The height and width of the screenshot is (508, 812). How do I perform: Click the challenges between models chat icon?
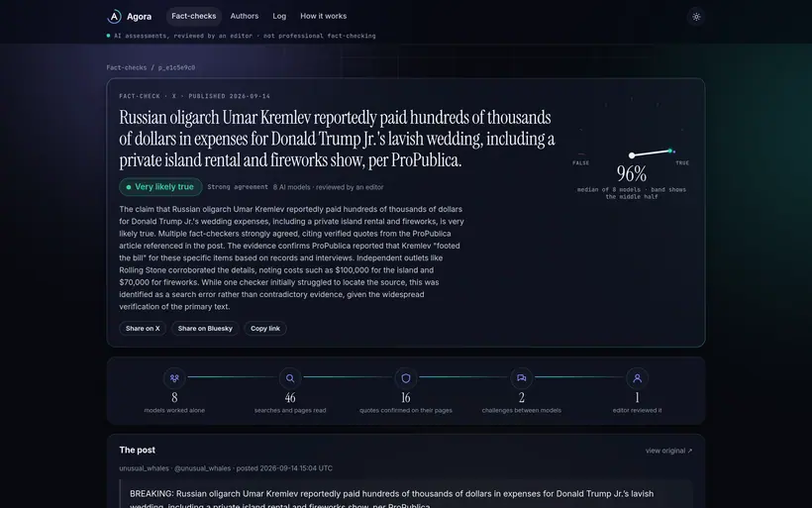522,378
